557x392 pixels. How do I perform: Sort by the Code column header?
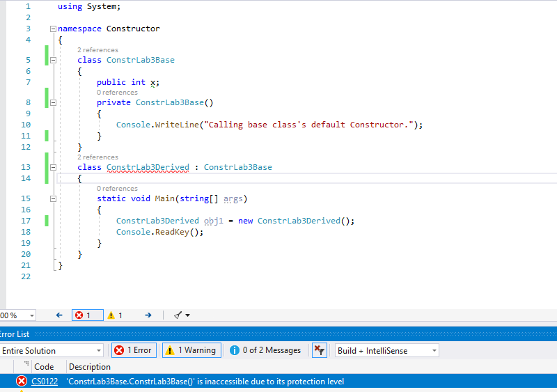(x=44, y=367)
